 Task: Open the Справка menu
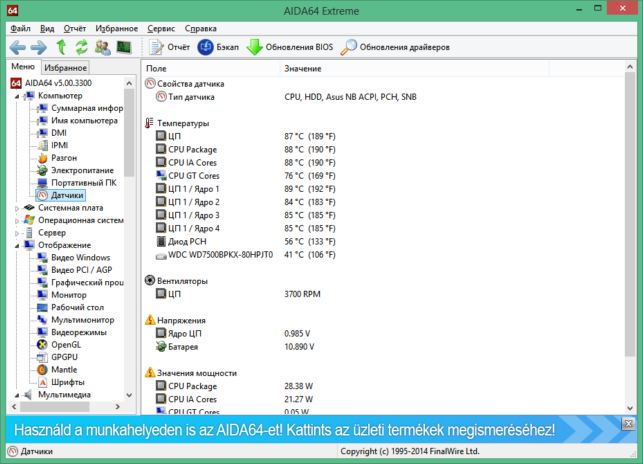[x=201, y=29]
